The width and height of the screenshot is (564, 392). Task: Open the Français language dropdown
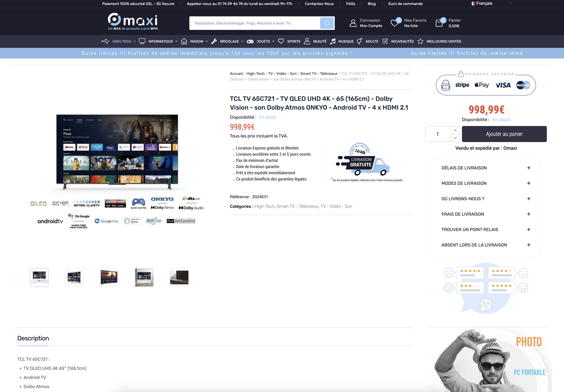tap(491, 3)
